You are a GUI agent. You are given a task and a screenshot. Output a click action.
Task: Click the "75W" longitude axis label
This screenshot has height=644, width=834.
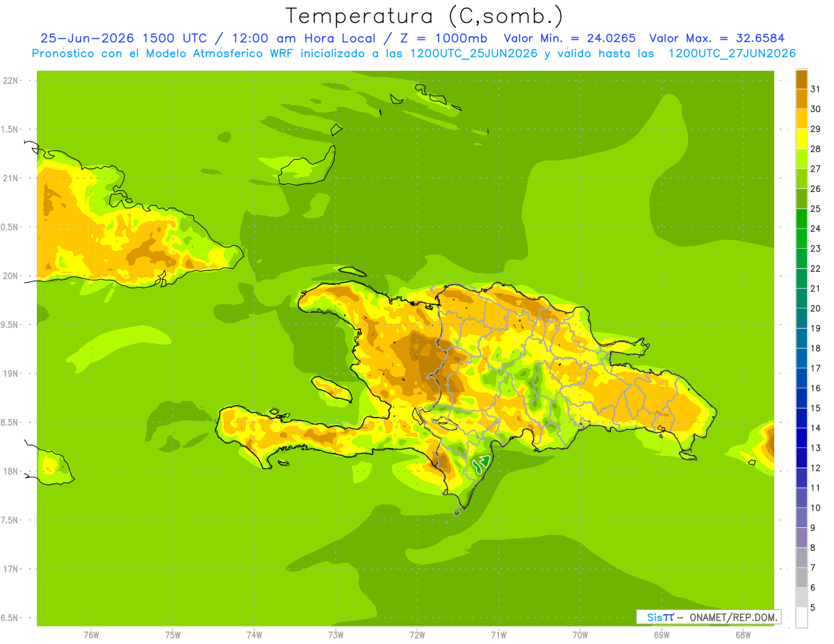coord(173,634)
